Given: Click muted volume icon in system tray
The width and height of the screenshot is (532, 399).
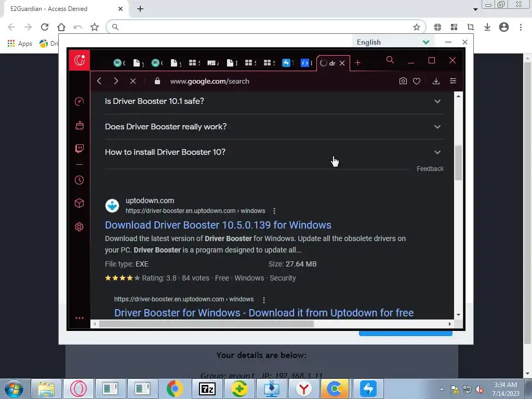Looking at the screenshot, I should pos(480,390).
